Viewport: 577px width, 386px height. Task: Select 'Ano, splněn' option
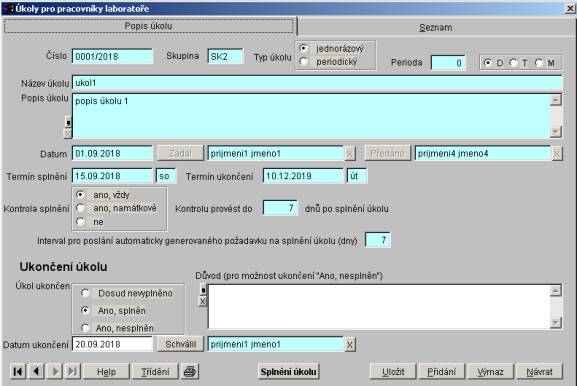pyautogui.click(x=85, y=310)
